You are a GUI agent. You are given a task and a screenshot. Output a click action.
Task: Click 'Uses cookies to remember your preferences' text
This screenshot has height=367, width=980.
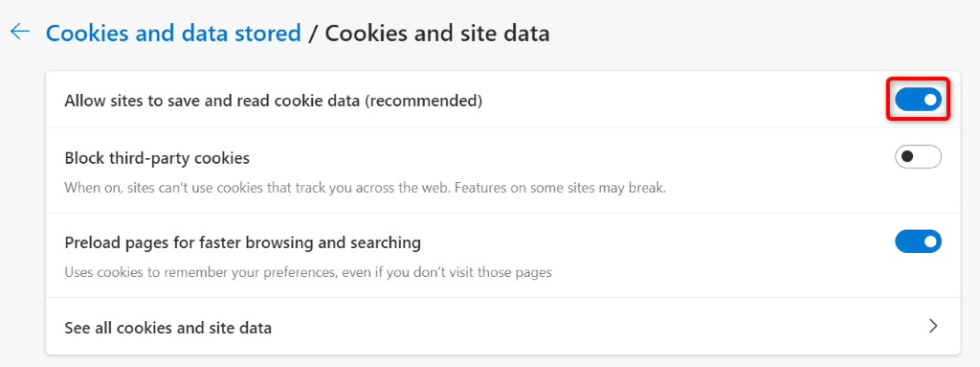pos(308,273)
